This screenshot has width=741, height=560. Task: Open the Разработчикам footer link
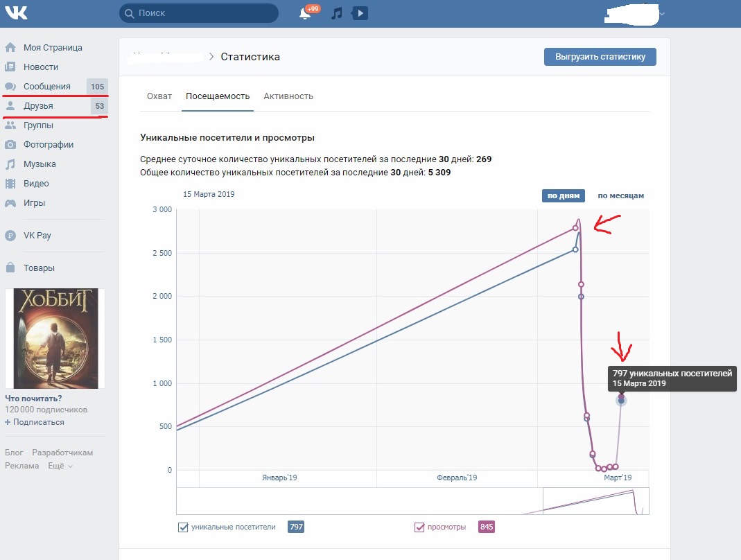pos(62,453)
